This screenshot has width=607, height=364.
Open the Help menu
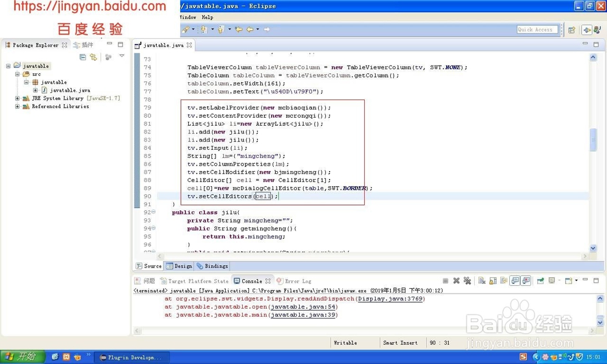point(208,17)
